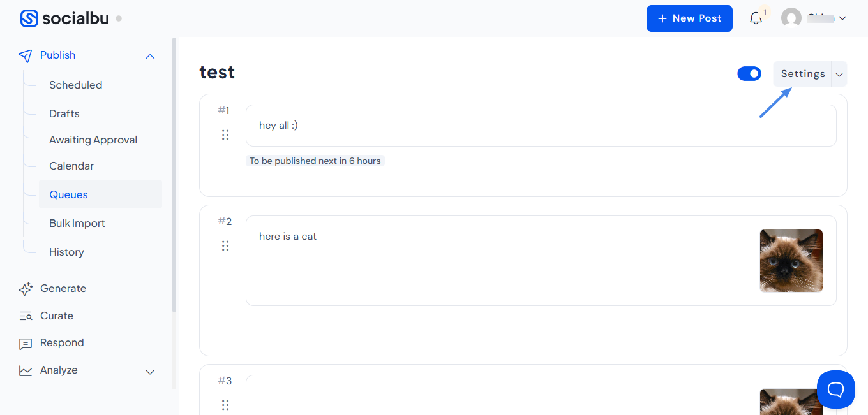Click the Analyze chart icon
Image resolution: width=868 pixels, height=415 pixels.
tap(26, 370)
